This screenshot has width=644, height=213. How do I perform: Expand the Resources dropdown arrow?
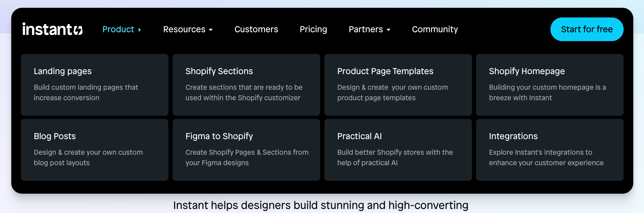click(x=211, y=30)
